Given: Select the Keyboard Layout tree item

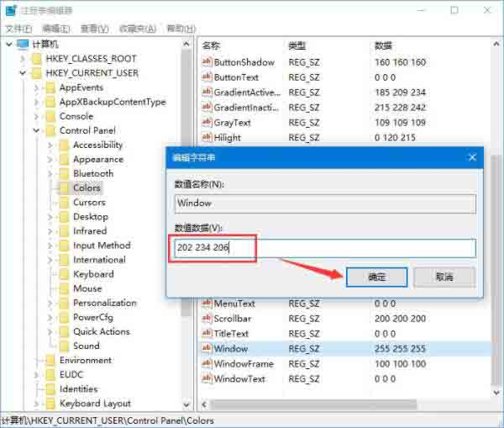Looking at the screenshot, I should pyautogui.click(x=95, y=404).
